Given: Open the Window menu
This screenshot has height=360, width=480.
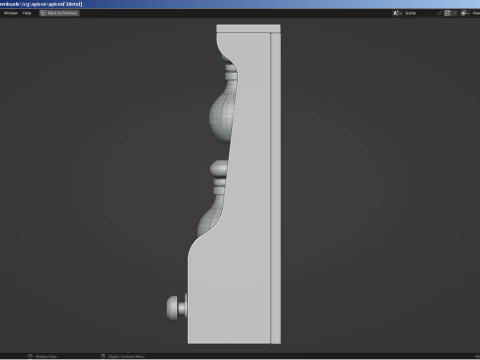Looking at the screenshot, I should click(x=11, y=13).
